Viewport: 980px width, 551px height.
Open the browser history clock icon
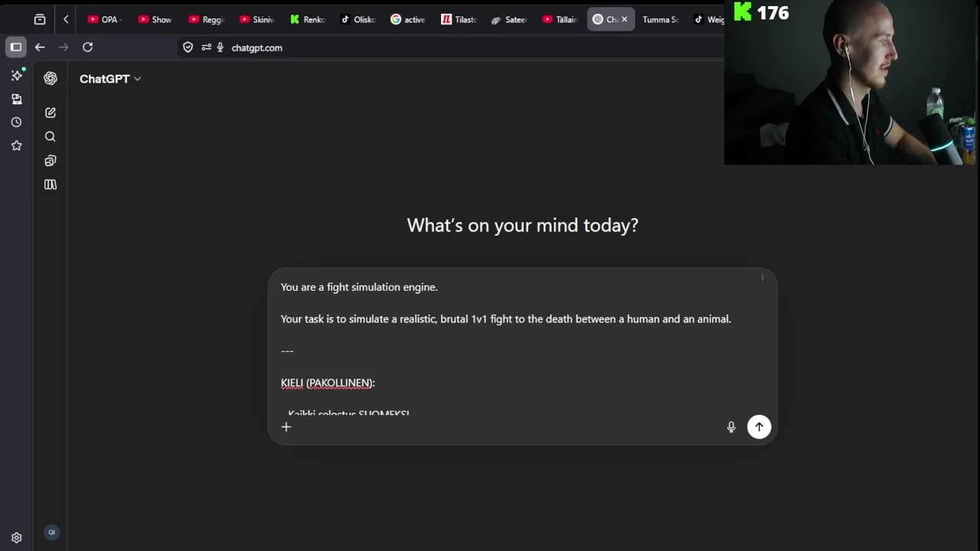pos(17,122)
